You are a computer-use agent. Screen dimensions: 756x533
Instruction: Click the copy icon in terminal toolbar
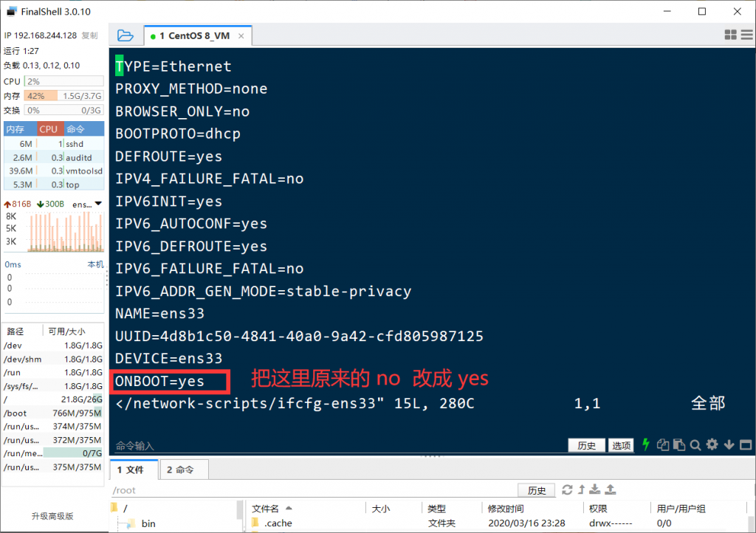(x=662, y=445)
